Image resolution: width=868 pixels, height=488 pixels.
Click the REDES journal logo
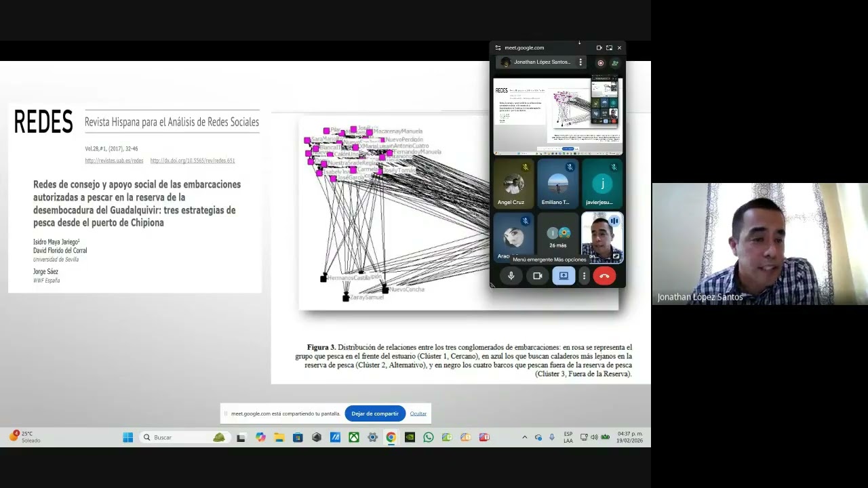(x=43, y=123)
